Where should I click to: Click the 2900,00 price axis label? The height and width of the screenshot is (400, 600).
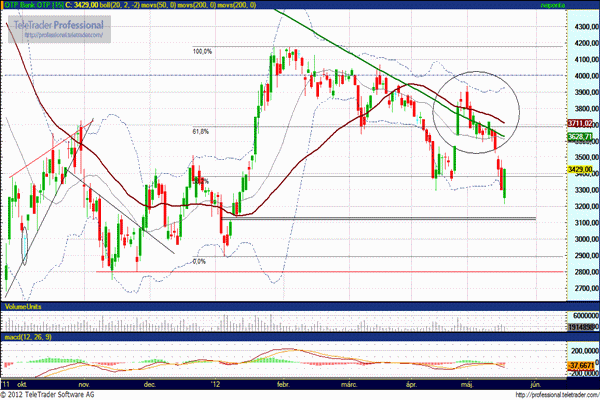click(586, 255)
